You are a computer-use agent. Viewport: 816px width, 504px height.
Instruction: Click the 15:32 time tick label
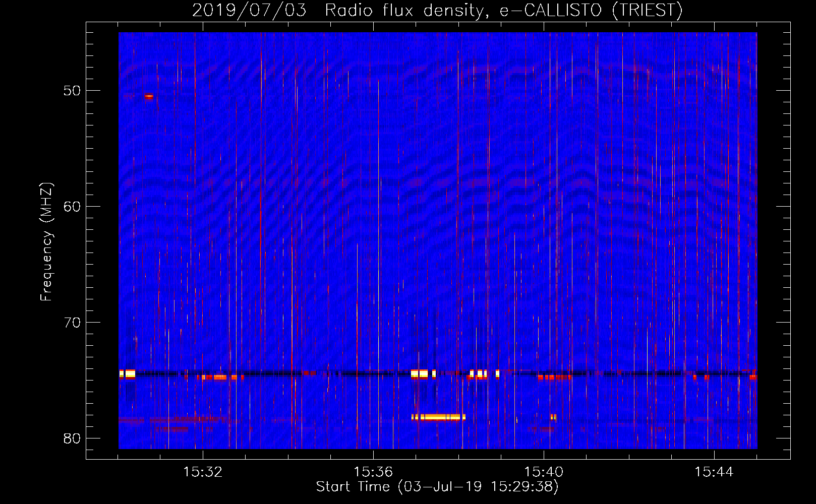pyautogui.click(x=203, y=472)
